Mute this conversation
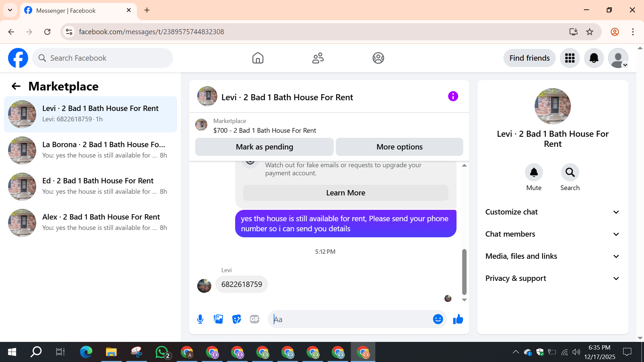 tap(534, 172)
